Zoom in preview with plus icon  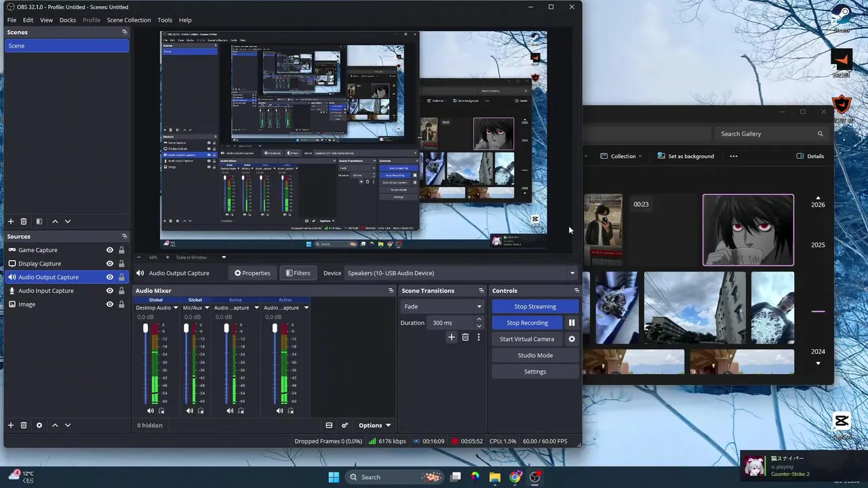point(167,258)
